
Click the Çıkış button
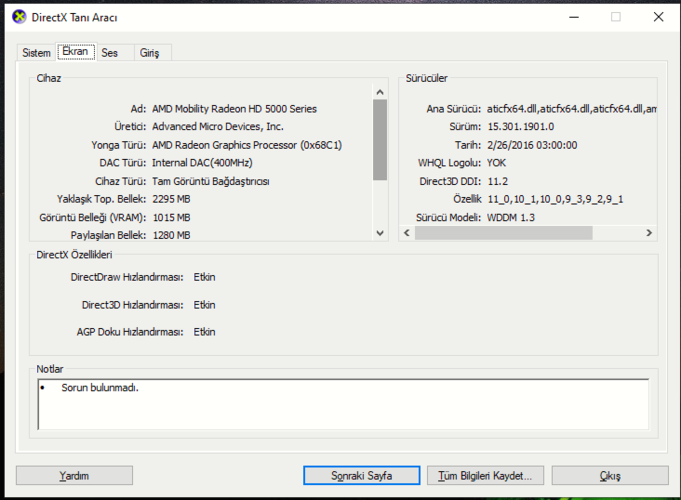click(610, 476)
